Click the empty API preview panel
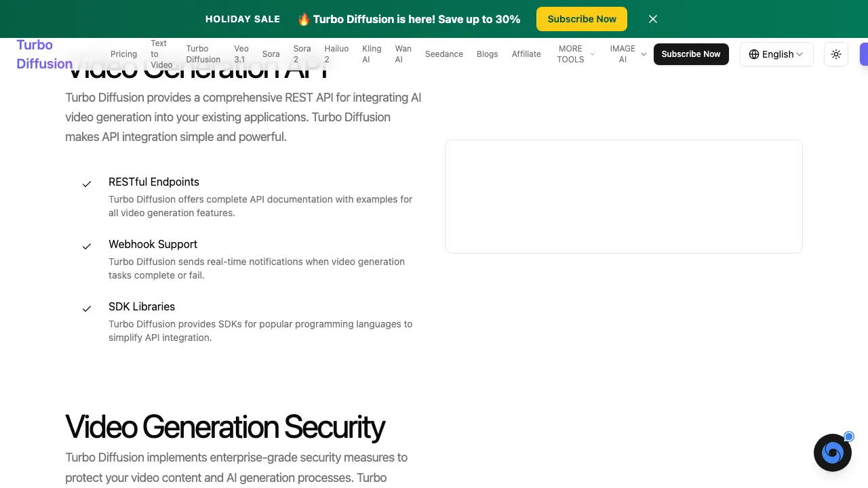 623,197
